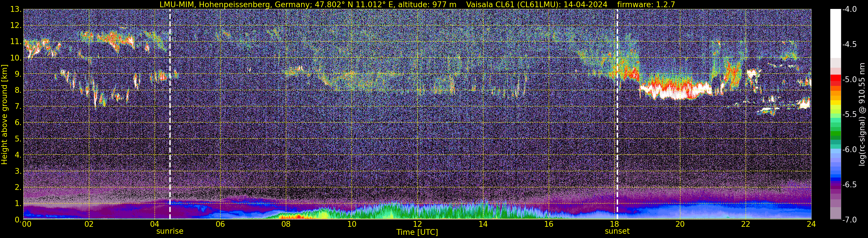868x238 pixels.
Task: Click the time tick label 08
Action: point(286,224)
